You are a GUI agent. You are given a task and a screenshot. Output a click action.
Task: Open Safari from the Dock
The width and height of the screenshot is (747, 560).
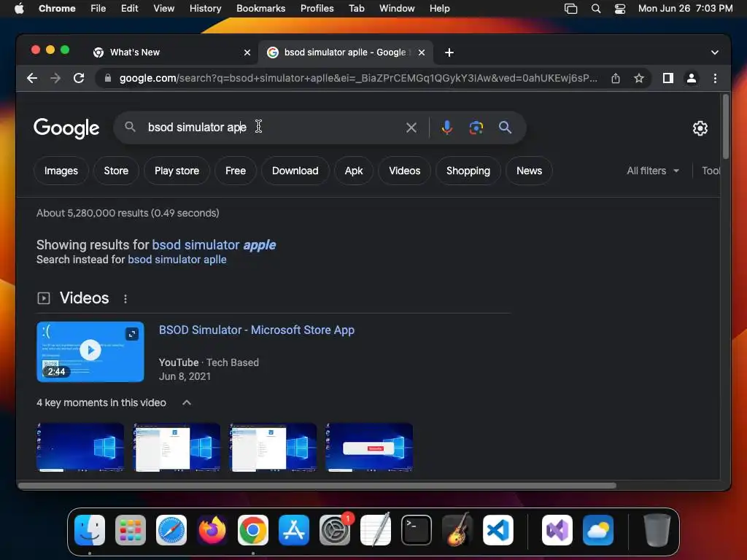171,530
